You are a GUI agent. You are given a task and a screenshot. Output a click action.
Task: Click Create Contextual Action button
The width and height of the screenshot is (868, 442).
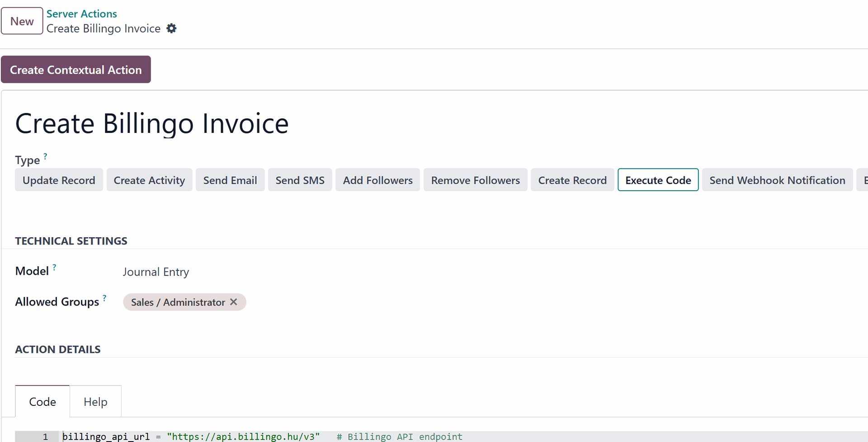point(76,70)
